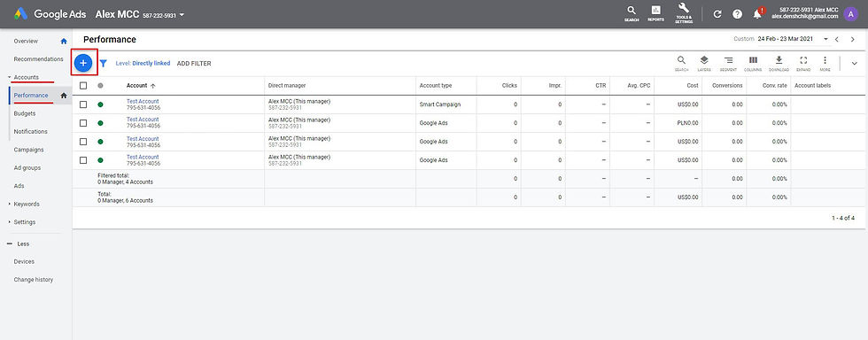Open Budgets in the sidebar
Image resolution: width=868 pixels, height=340 pixels.
[25, 113]
